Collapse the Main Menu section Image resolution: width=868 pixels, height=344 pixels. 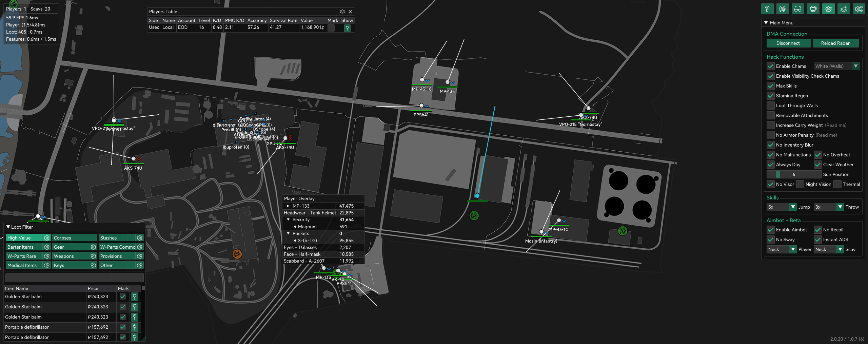coord(766,23)
